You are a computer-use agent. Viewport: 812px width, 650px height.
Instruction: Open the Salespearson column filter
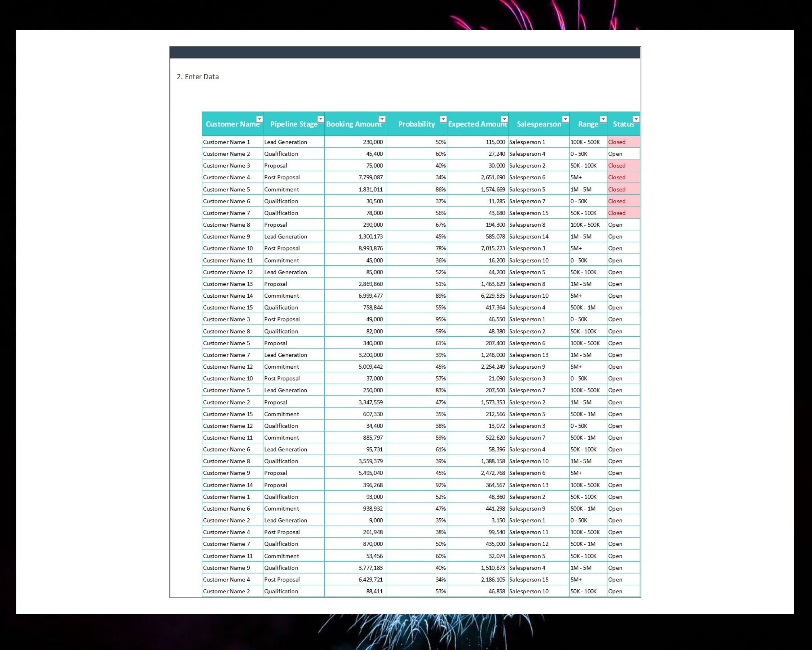click(566, 119)
